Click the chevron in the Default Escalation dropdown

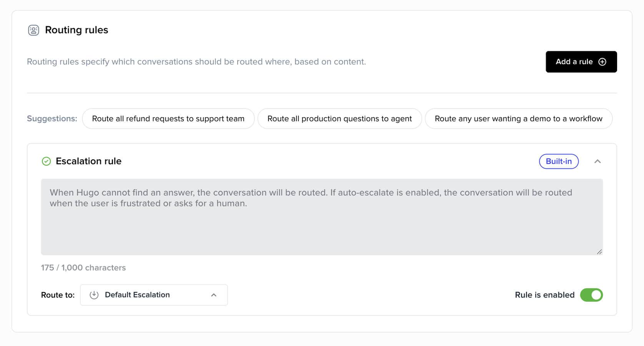(x=214, y=295)
